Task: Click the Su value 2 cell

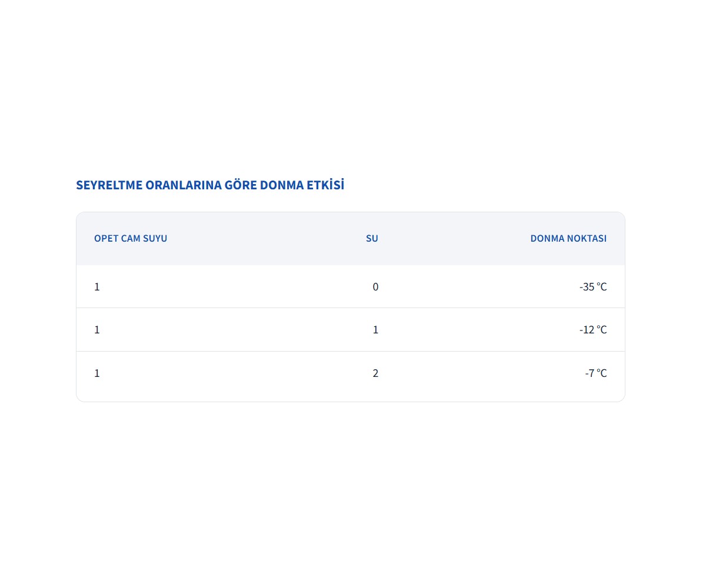Action: click(x=375, y=373)
